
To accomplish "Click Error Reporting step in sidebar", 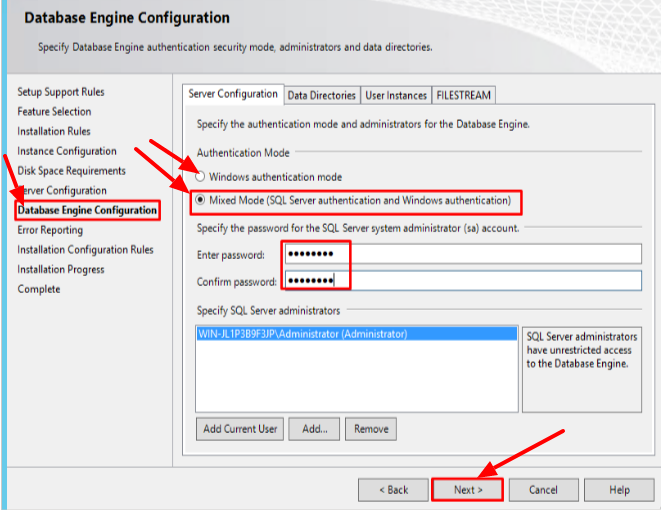I will tap(50, 230).
